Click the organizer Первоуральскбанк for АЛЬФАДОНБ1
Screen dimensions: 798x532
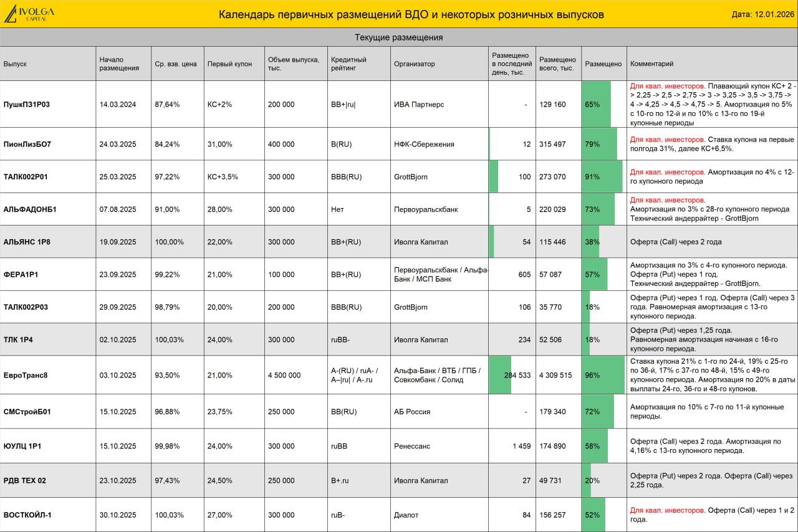click(426, 209)
